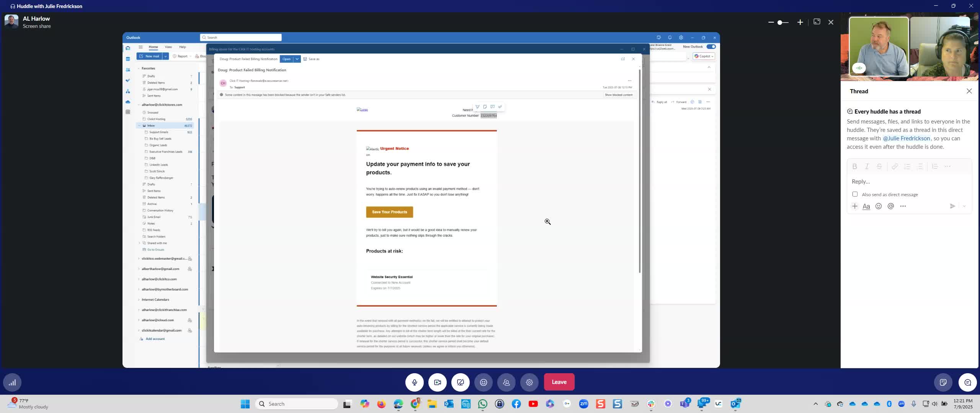Click the Reply message field
This screenshot has height=413, width=980.
909,181
